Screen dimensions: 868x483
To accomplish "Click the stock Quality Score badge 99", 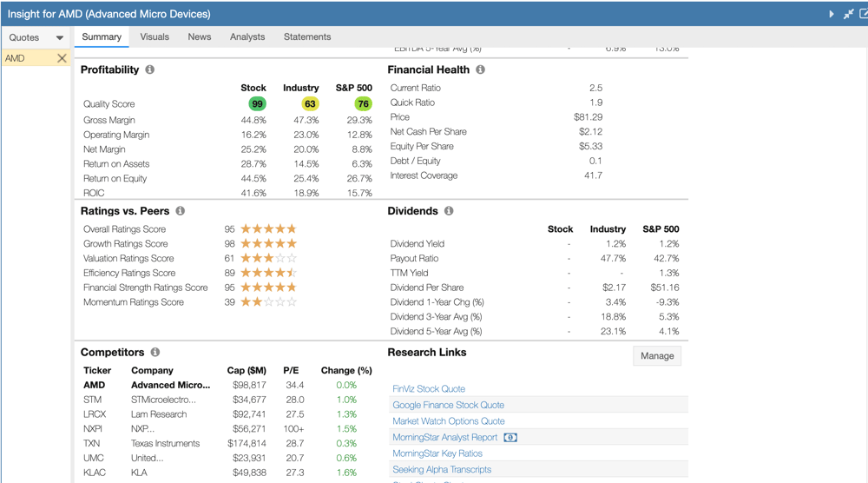I will click(x=258, y=103).
